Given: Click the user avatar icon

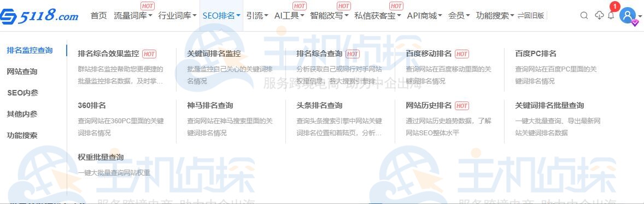Looking at the screenshot, I should point(627,16).
